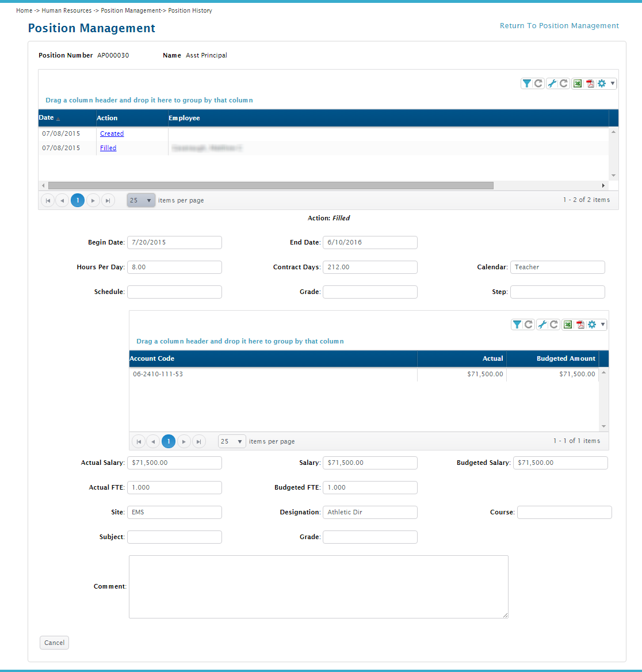Select page 1 in account code grid pager
642x672 pixels.
pyautogui.click(x=169, y=441)
